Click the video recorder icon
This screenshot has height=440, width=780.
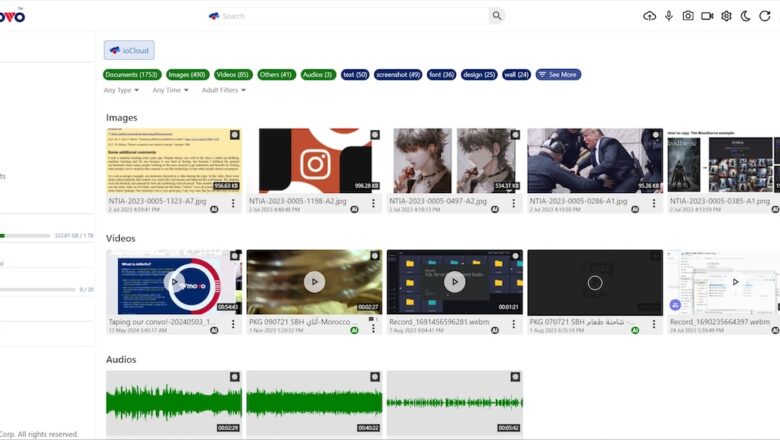[707, 16]
